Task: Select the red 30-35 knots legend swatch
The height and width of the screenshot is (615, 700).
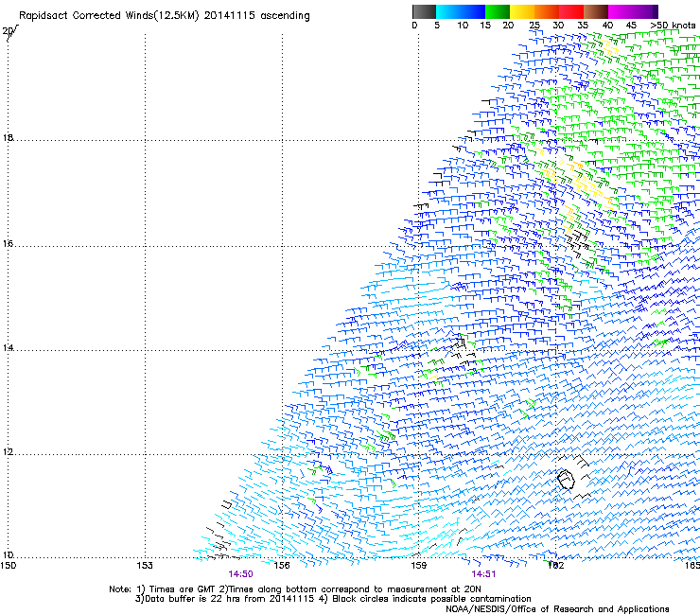Action: pos(571,11)
